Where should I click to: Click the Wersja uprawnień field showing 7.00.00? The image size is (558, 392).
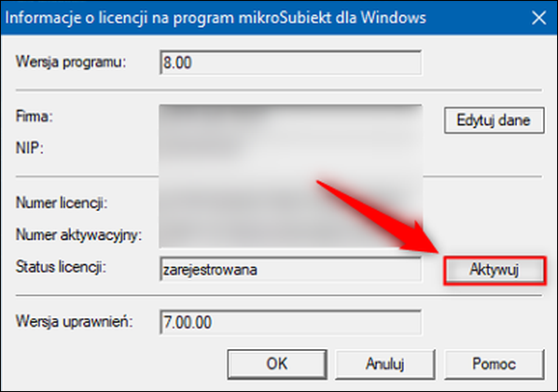click(290, 322)
